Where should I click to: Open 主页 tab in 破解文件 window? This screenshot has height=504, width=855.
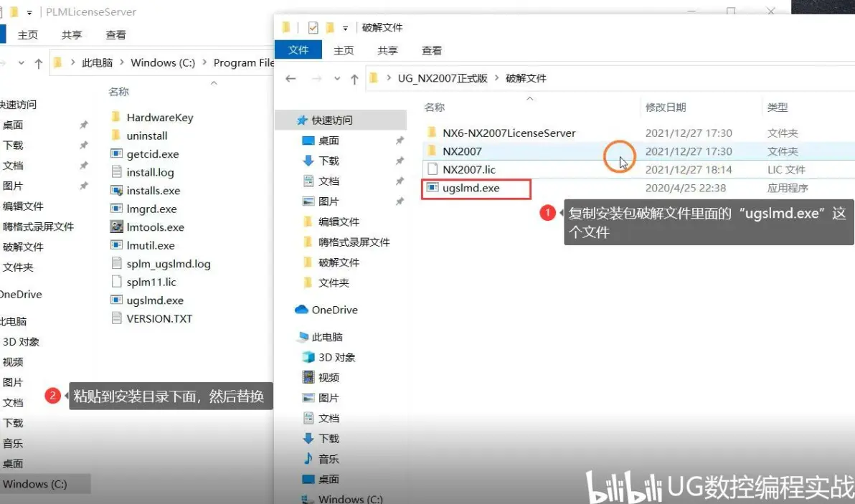(344, 51)
